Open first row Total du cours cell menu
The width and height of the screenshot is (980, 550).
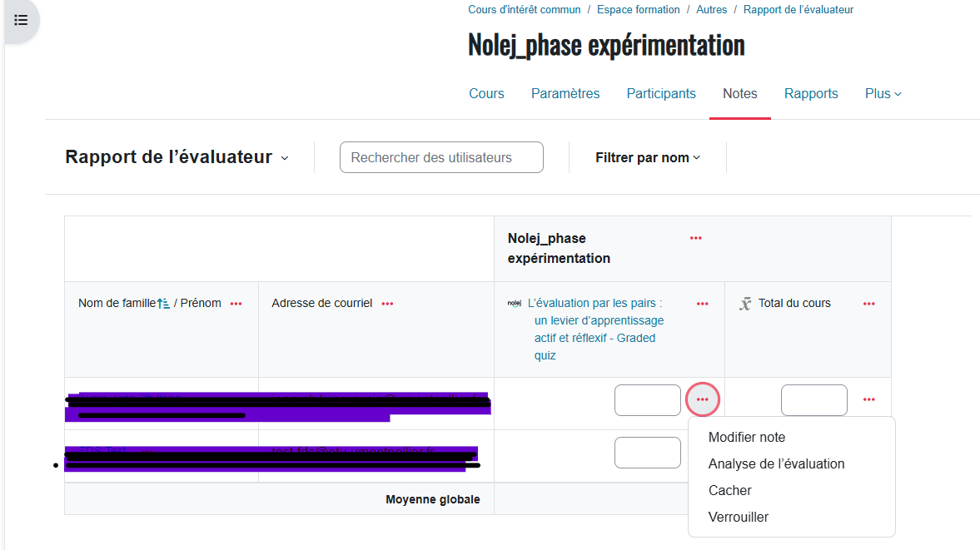click(868, 399)
